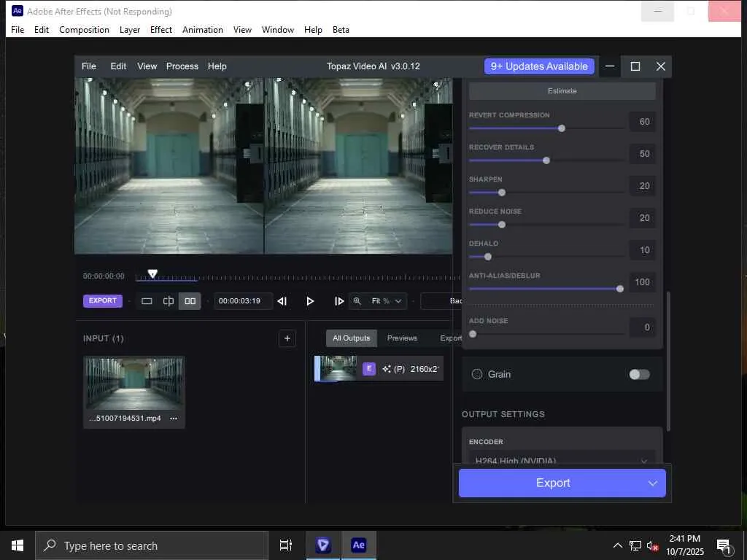Click the Revert Compression slider handle

tap(561, 128)
